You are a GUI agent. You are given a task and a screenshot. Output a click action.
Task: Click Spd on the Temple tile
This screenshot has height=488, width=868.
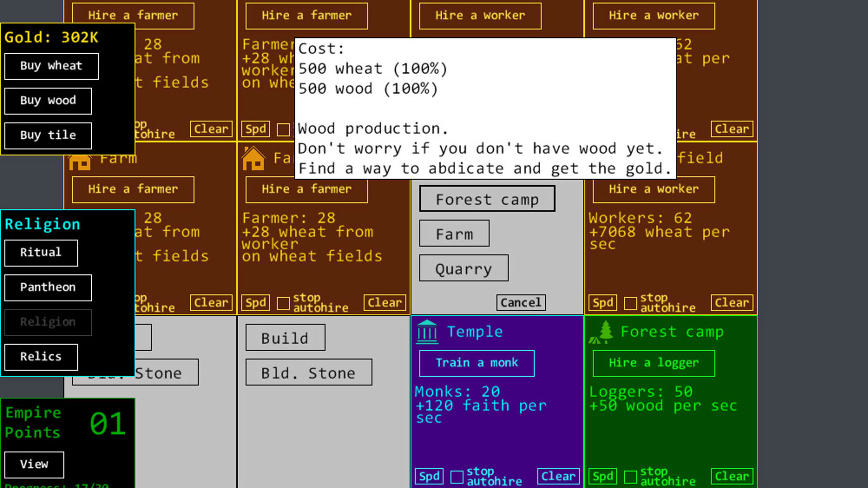click(429, 476)
